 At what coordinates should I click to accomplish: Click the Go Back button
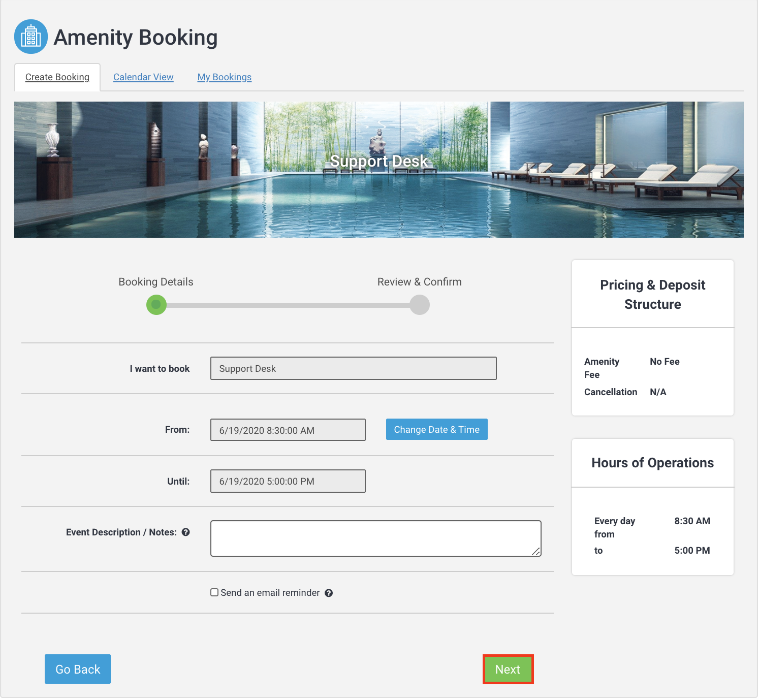tap(78, 669)
